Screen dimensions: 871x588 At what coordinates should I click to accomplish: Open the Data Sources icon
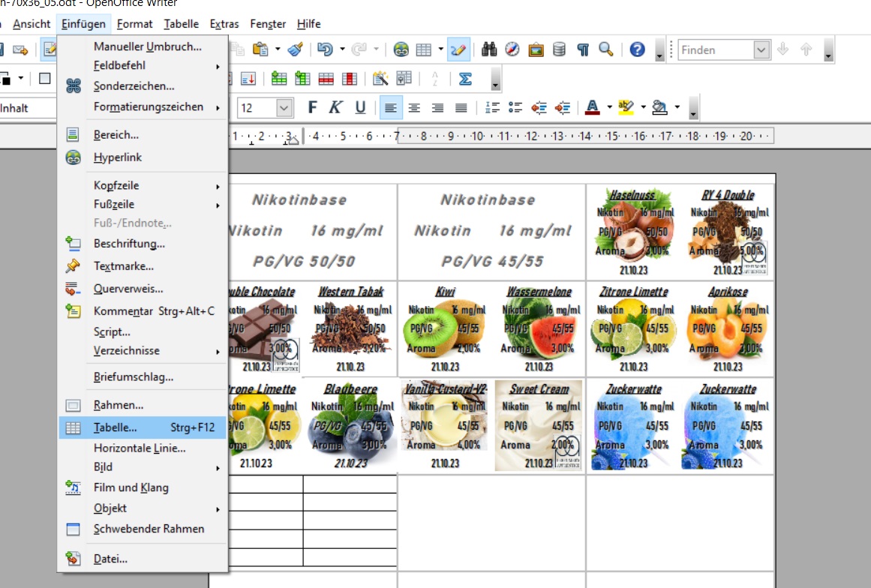click(559, 50)
